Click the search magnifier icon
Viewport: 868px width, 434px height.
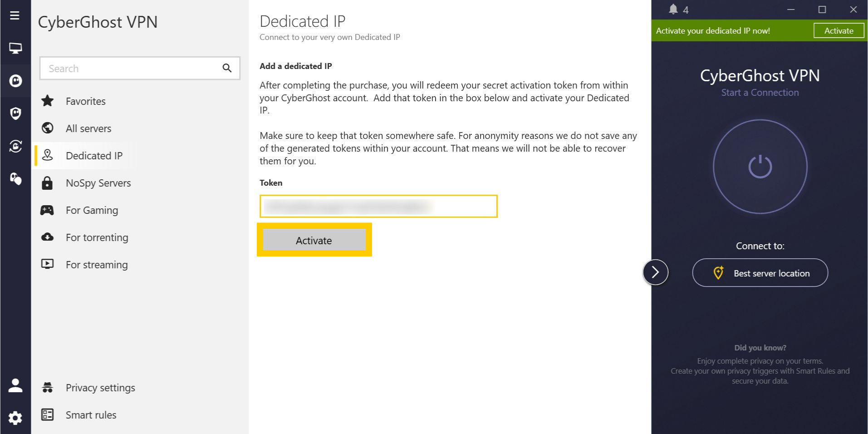227,69
